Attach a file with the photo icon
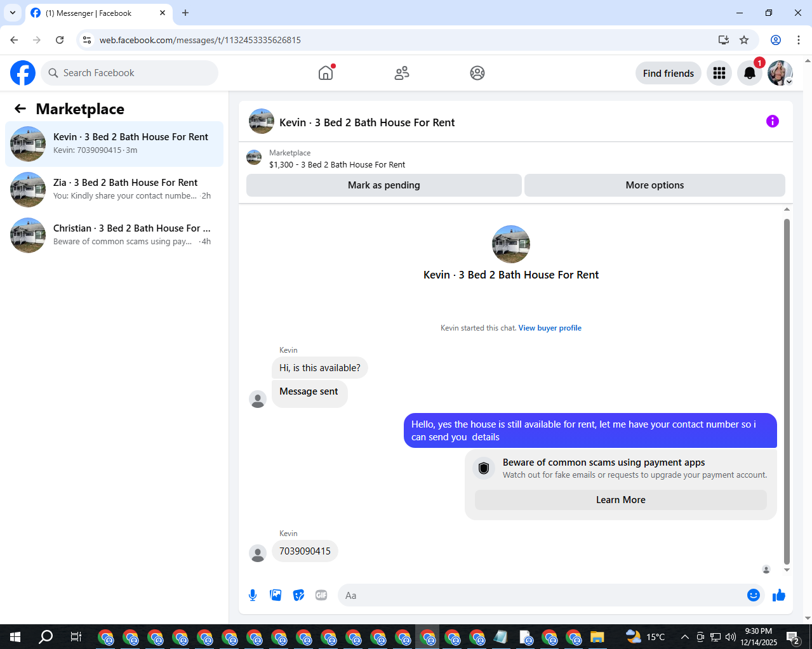Viewport: 812px width, 649px height. 276,595
